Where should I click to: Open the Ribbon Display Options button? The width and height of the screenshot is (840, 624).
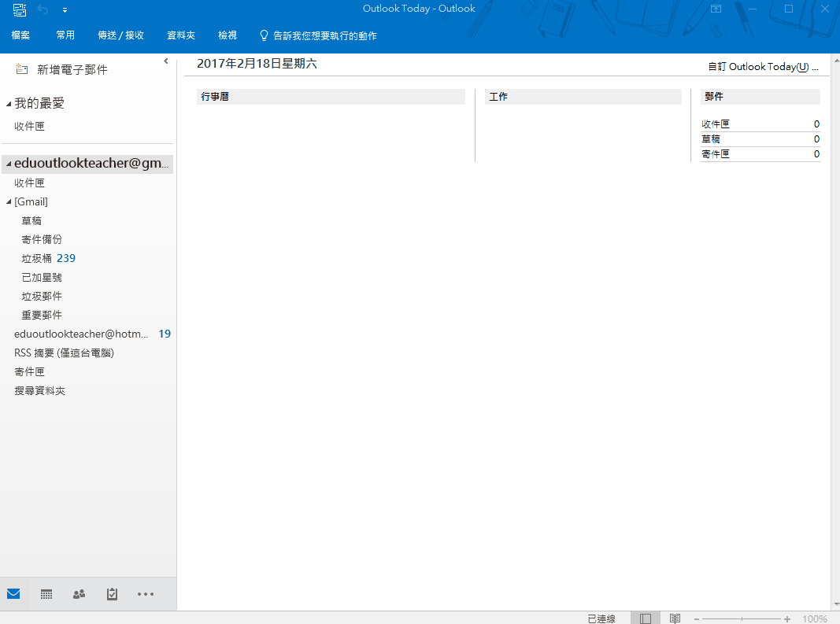(716, 9)
